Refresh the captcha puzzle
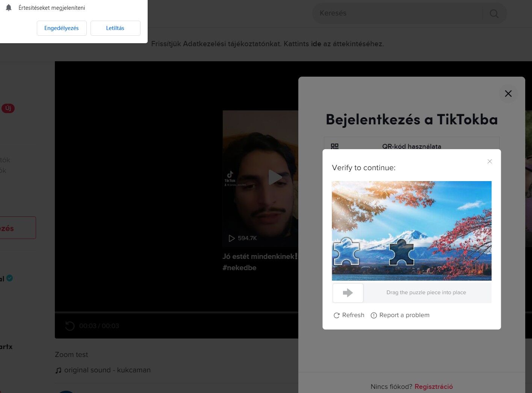The width and height of the screenshot is (532, 393). pyautogui.click(x=349, y=315)
